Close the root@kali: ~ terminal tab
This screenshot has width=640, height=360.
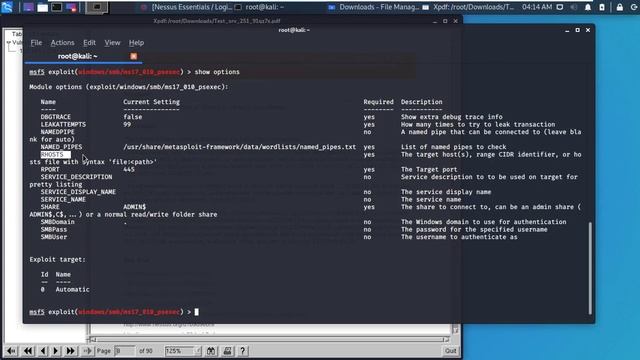133,56
